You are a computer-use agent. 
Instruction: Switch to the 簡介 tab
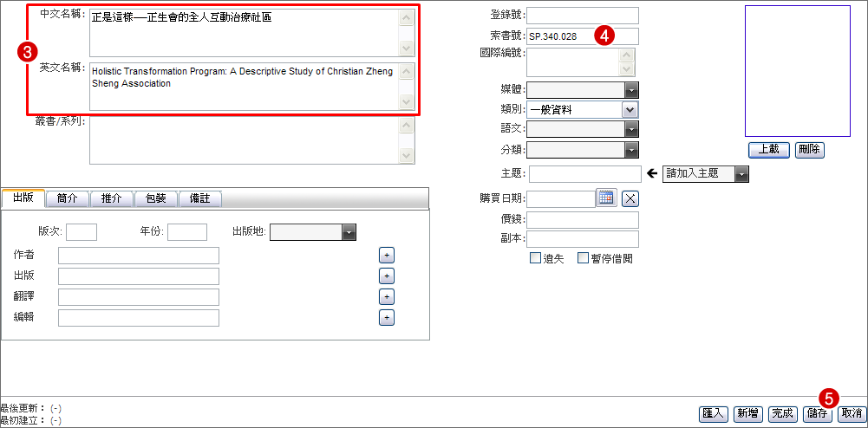(68, 198)
